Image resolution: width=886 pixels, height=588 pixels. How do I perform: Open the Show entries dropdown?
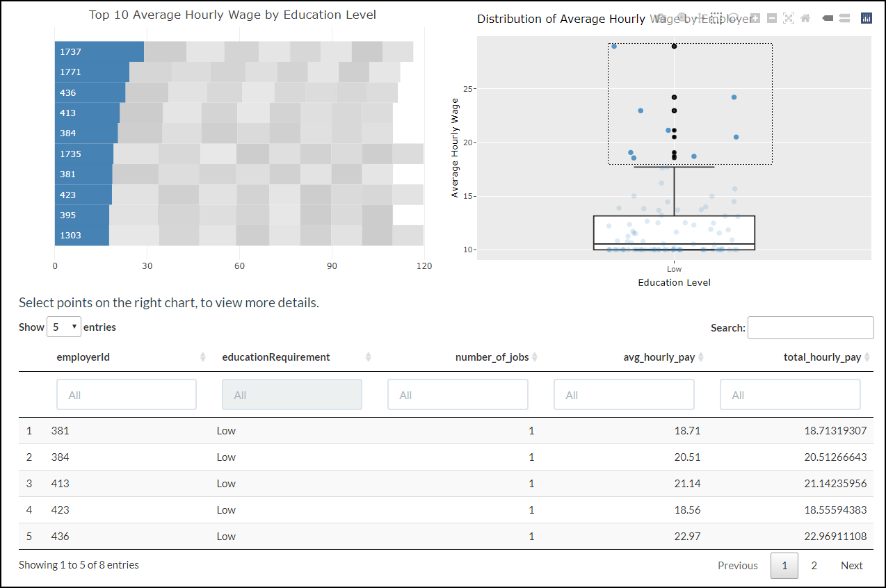tap(63, 327)
